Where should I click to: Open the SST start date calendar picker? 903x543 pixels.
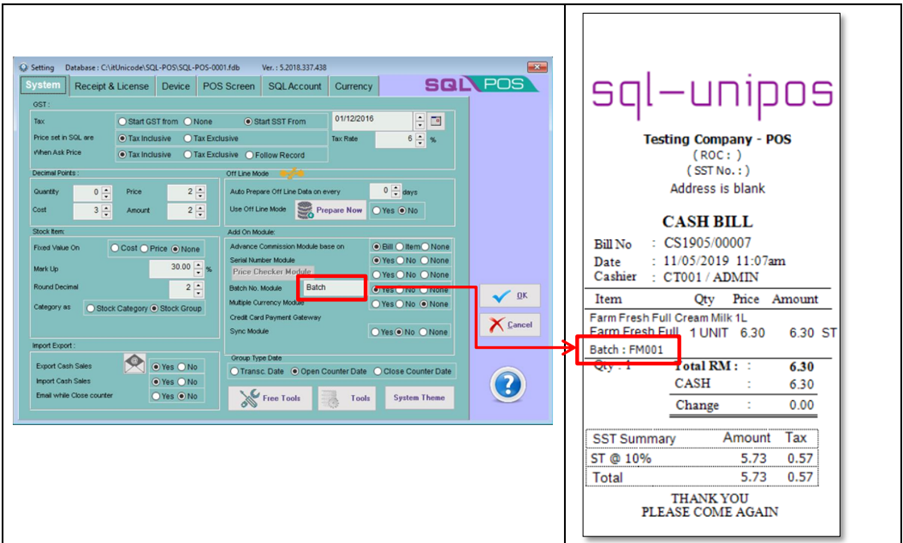(x=436, y=121)
